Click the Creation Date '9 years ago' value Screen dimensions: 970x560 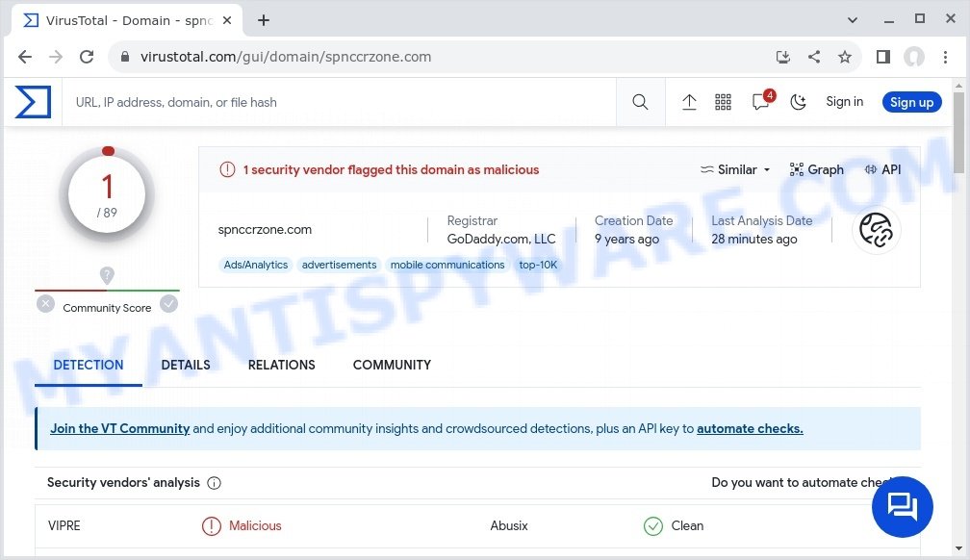(626, 239)
